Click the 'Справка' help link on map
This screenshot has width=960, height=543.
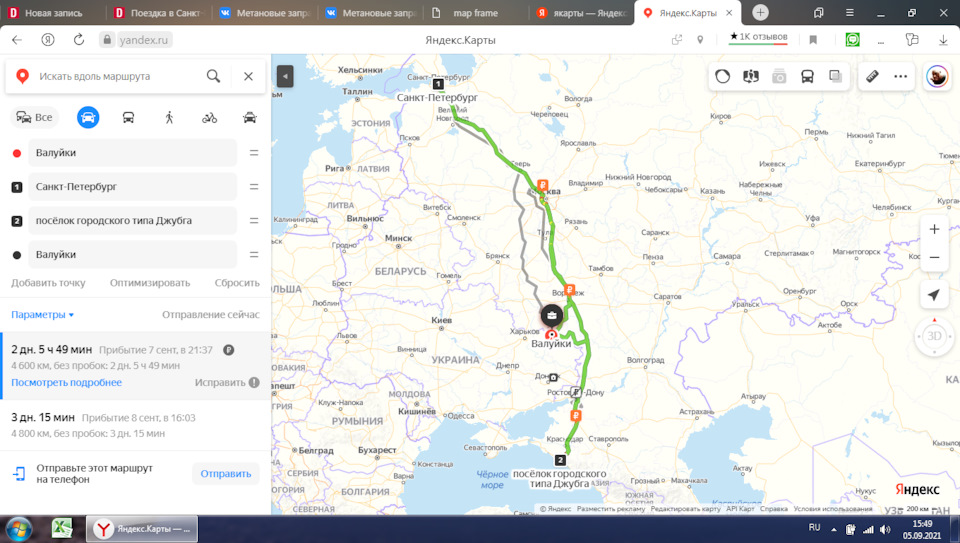point(774,509)
